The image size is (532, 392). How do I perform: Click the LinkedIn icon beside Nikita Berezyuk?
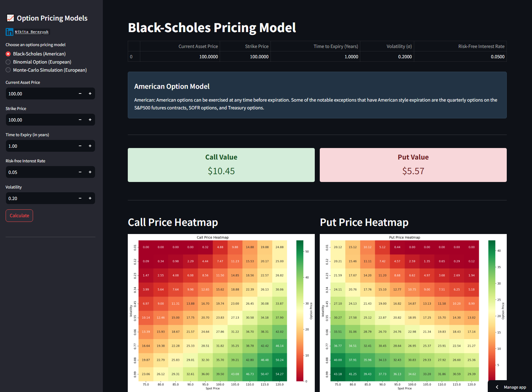9,32
